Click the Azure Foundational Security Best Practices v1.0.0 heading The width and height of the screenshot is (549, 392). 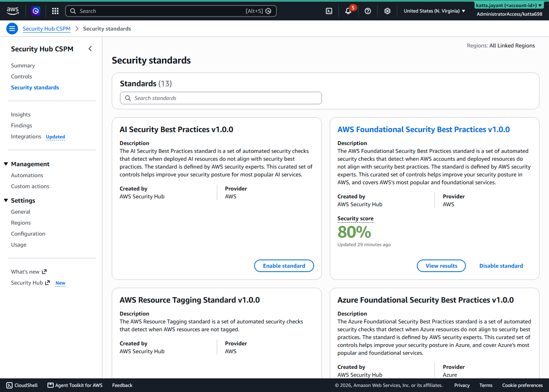425,300
